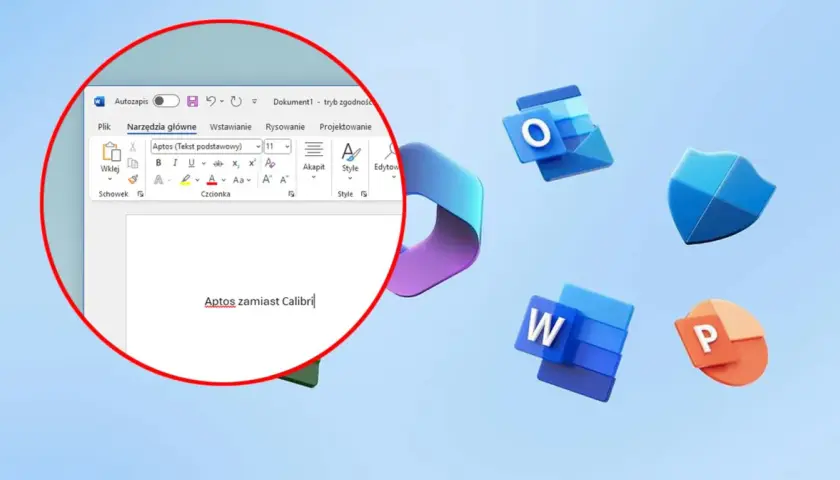Screen dimensions: 840x480
Task: Open the Czcionka dialog launcher
Action: [x=291, y=194]
